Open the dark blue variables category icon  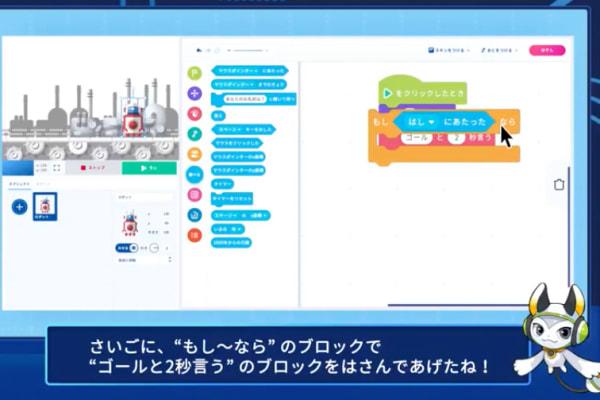[194, 215]
